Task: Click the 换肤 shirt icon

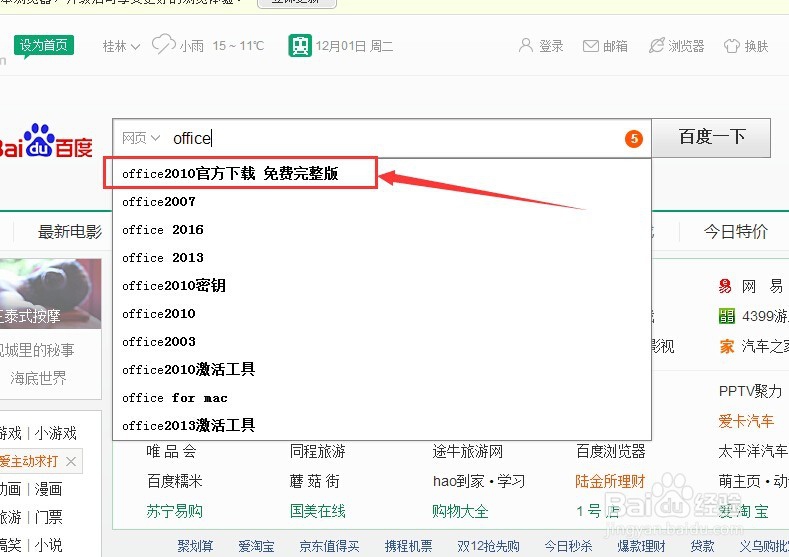Action: point(732,46)
